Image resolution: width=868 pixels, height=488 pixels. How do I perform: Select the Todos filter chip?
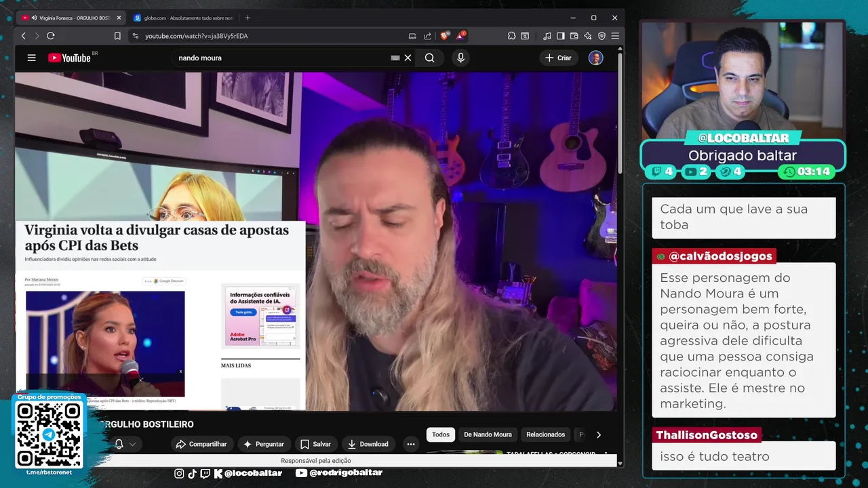point(441,434)
